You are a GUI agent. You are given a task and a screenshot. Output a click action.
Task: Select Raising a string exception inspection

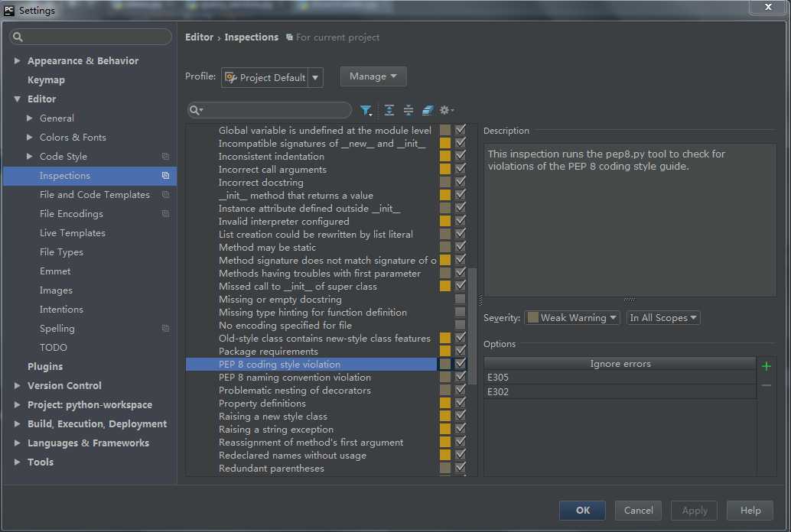pos(276,429)
